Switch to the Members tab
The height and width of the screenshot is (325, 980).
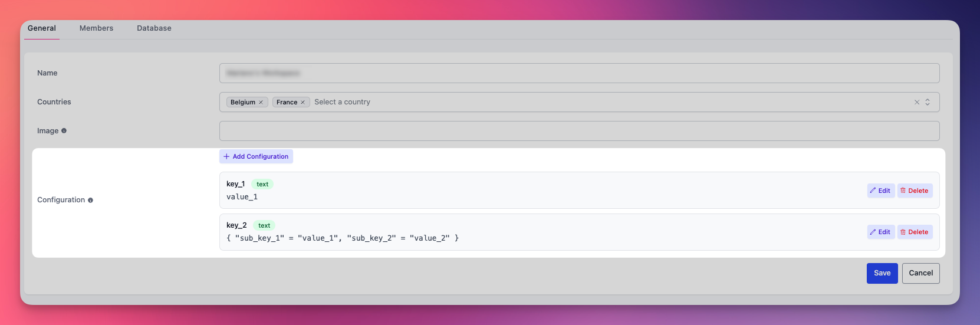96,28
